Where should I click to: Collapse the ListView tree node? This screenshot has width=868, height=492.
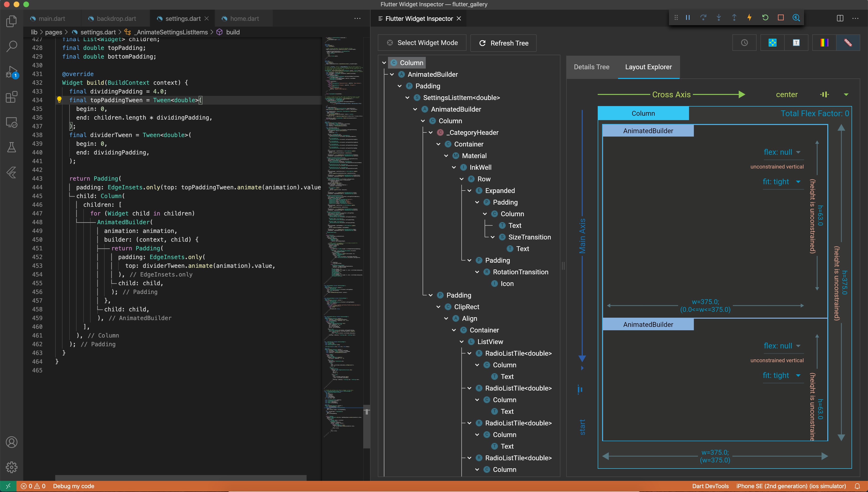point(462,342)
